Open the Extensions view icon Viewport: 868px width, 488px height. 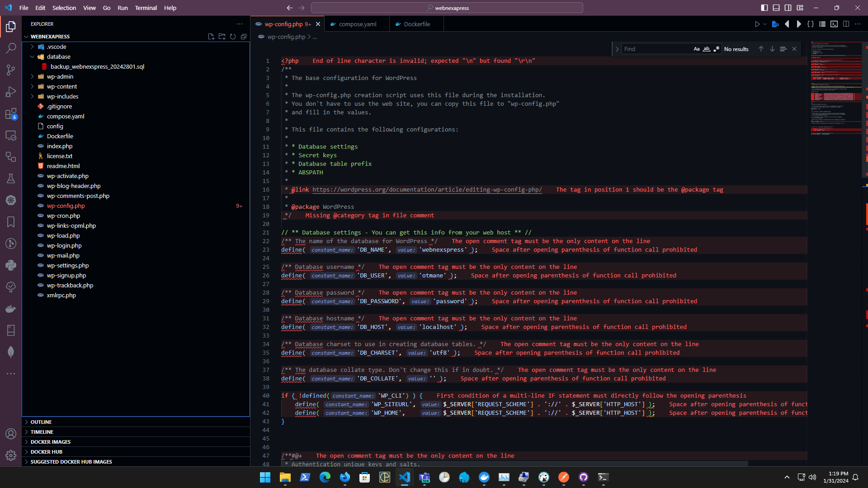tap(11, 114)
